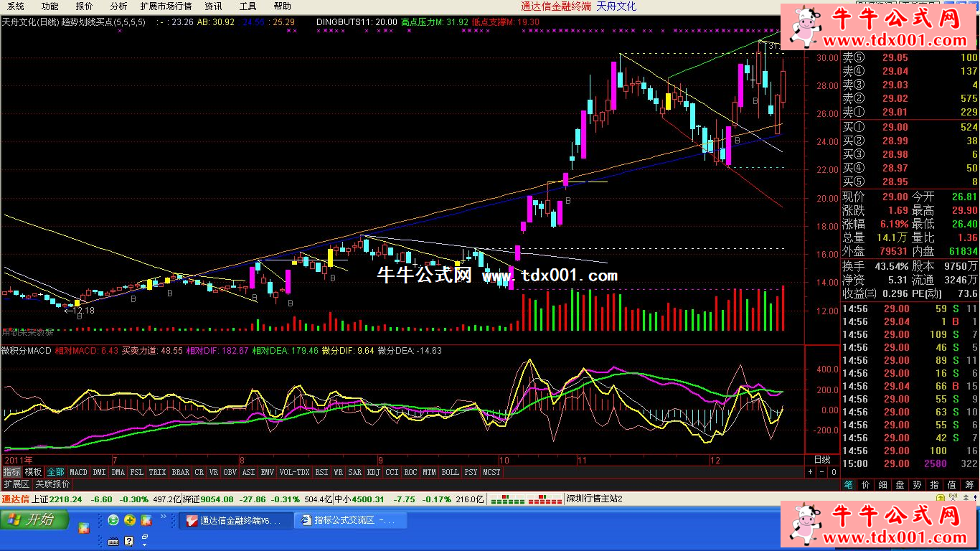Click the IE browser quick launch icon
The width and height of the screenshot is (980, 551).
(x=113, y=520)
